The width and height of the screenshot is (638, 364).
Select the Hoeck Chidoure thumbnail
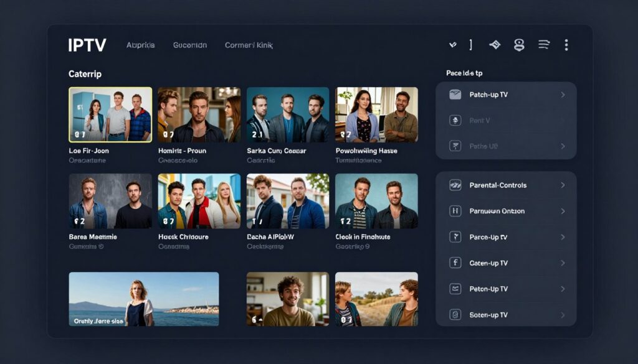pos(199,201)
